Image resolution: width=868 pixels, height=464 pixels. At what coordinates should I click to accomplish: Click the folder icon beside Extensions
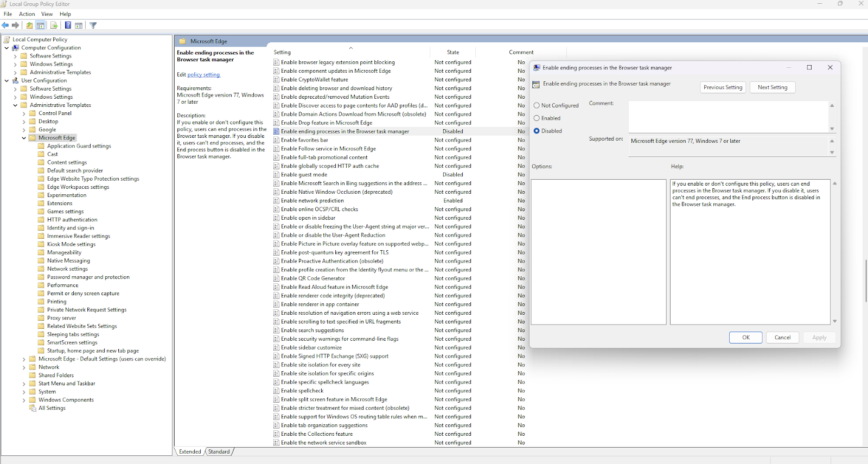[41, 204]
